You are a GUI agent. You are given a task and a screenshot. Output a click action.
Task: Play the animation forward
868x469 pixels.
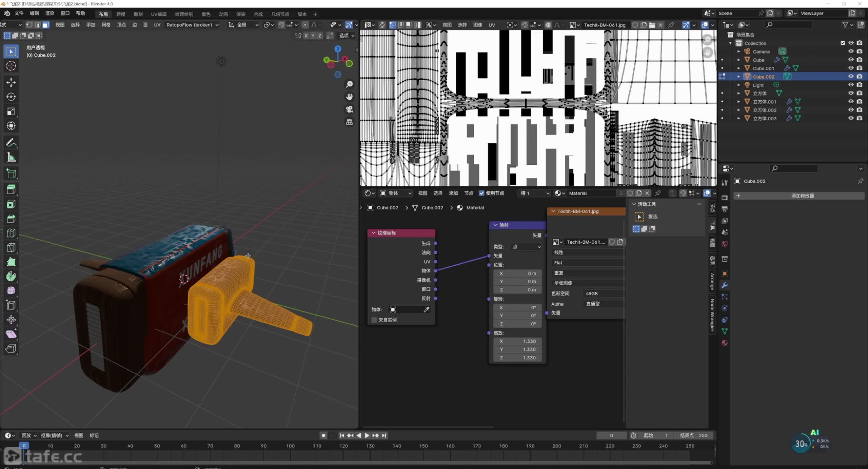(x=367, y=435)
